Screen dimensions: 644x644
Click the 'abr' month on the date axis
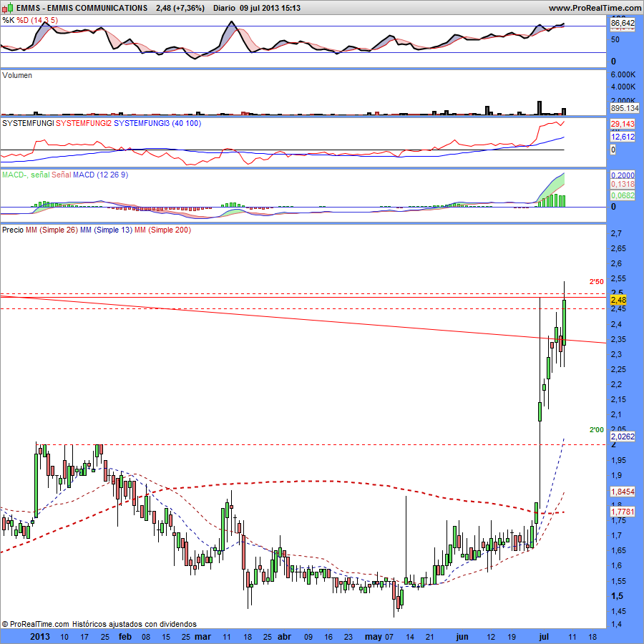[285, 637]
